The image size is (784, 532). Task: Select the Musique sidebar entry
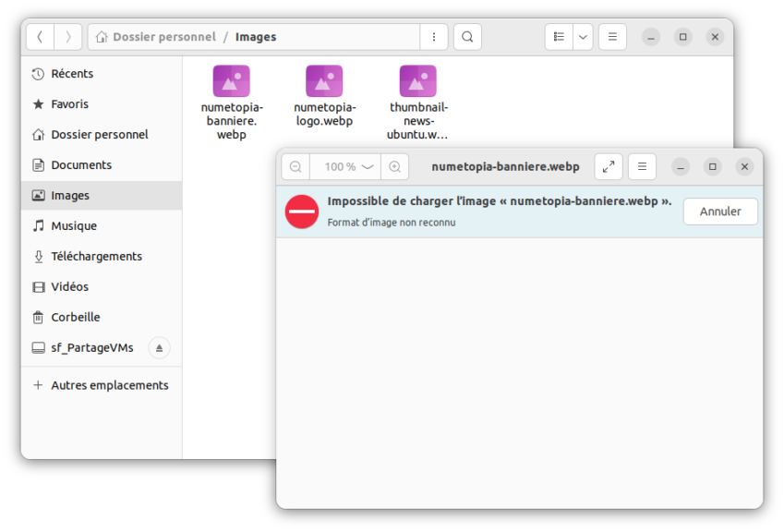(x=73, y=225)
